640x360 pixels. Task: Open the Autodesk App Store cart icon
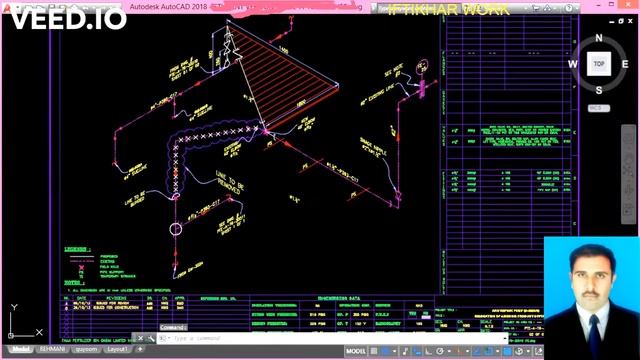(536, 8)
